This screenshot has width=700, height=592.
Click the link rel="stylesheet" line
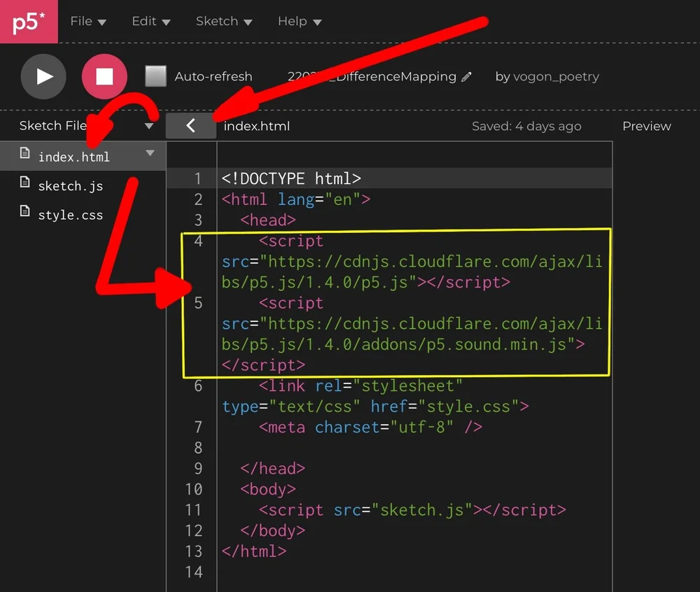click(x=375, y=396)
